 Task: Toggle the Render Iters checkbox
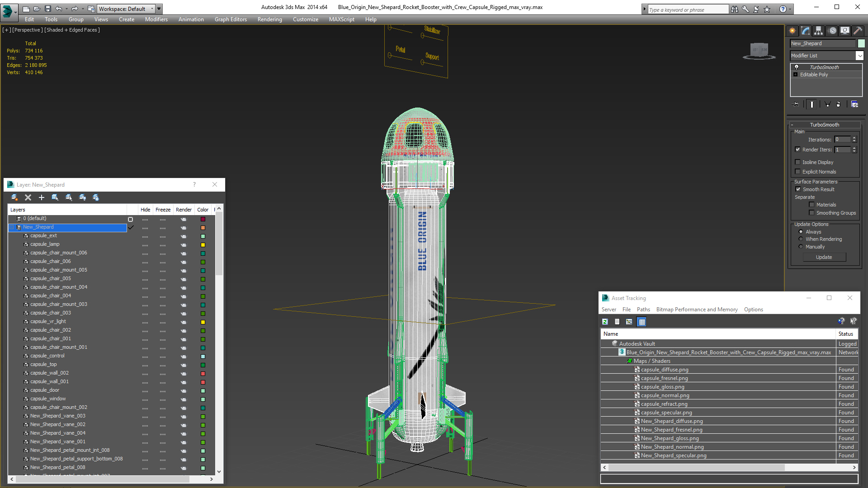[797, 150]
